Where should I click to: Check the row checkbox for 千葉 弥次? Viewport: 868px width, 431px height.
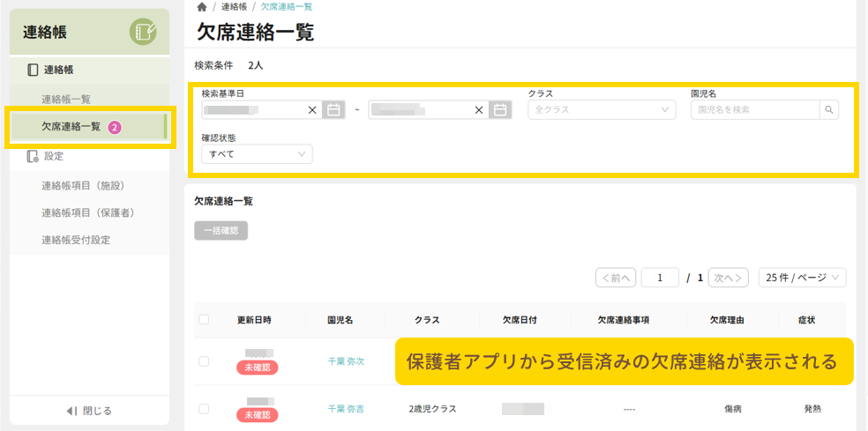(x=204, y=361)
